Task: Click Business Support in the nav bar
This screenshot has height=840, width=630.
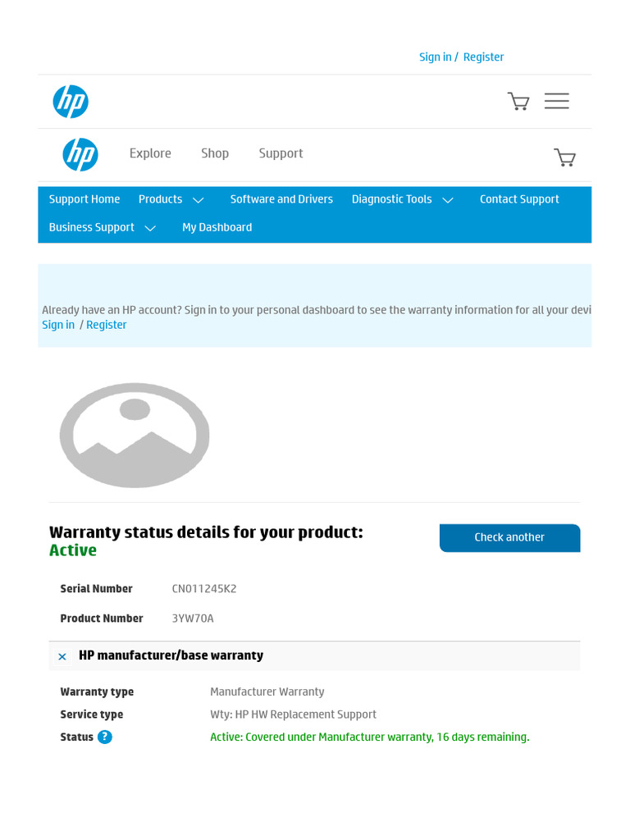Action: (92, 228)
